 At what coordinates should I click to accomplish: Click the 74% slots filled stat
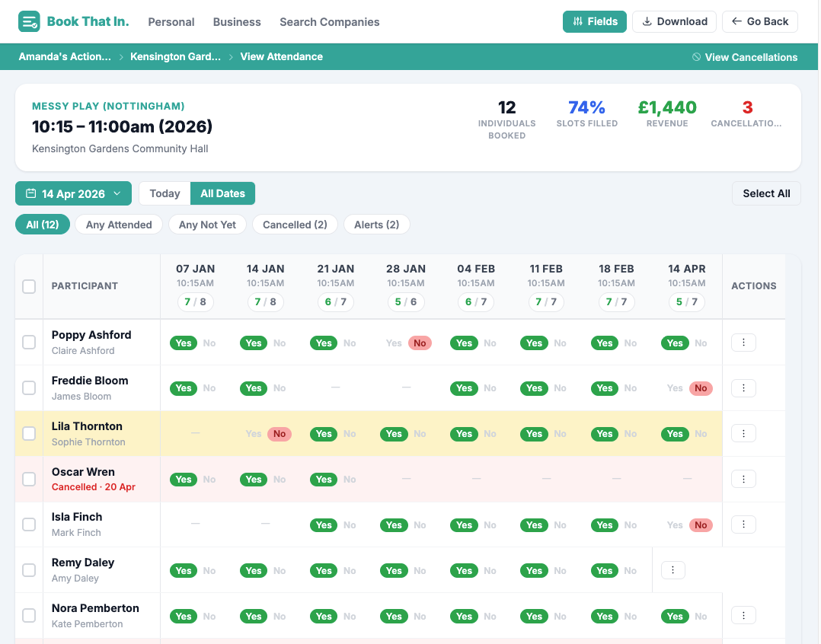(587, 113)
